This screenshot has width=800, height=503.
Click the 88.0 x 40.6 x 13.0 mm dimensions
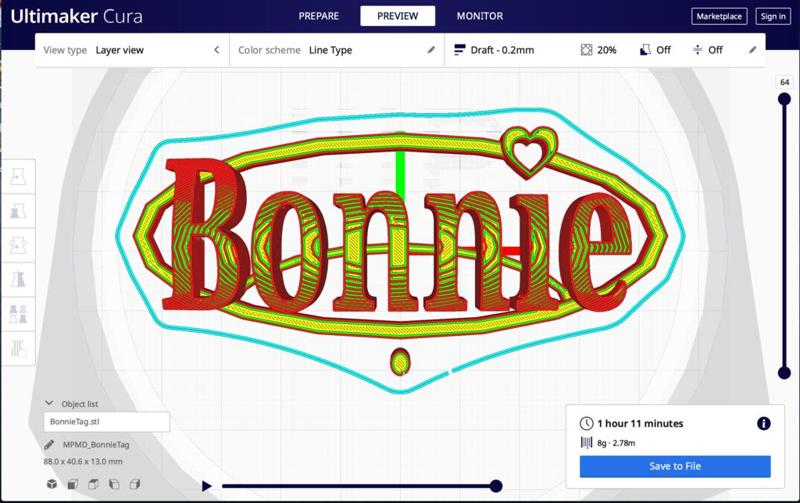tap(83, 461)
